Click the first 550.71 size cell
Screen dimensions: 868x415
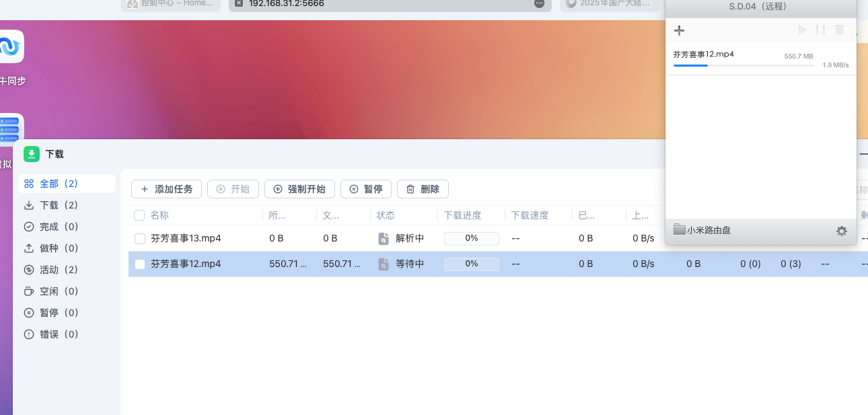point(288,264)
